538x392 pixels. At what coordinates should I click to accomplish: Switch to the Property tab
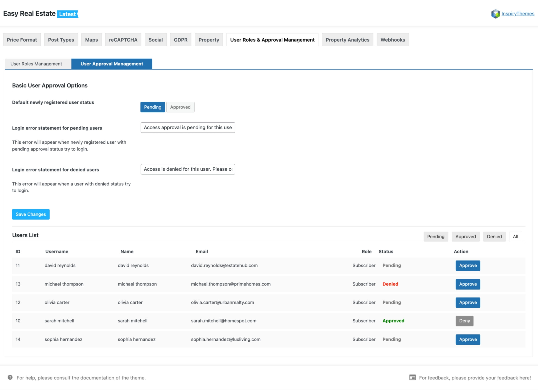(x=209, y=40)
